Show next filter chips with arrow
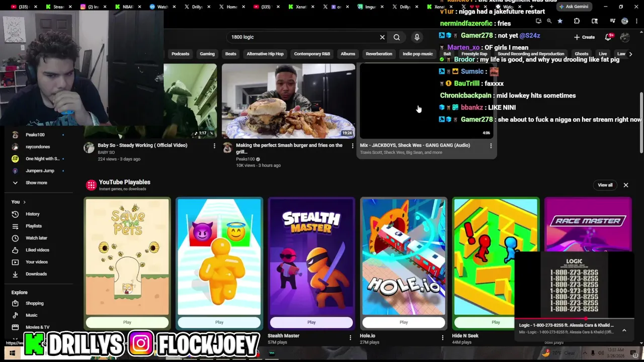644x362 pixels. [x=630, y=54]
